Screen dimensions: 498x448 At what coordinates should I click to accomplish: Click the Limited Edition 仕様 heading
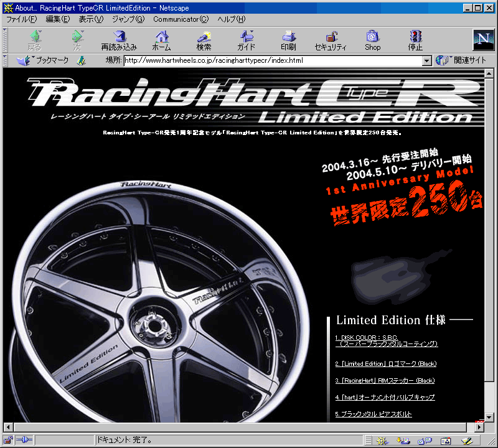click(x=391, y=320)
